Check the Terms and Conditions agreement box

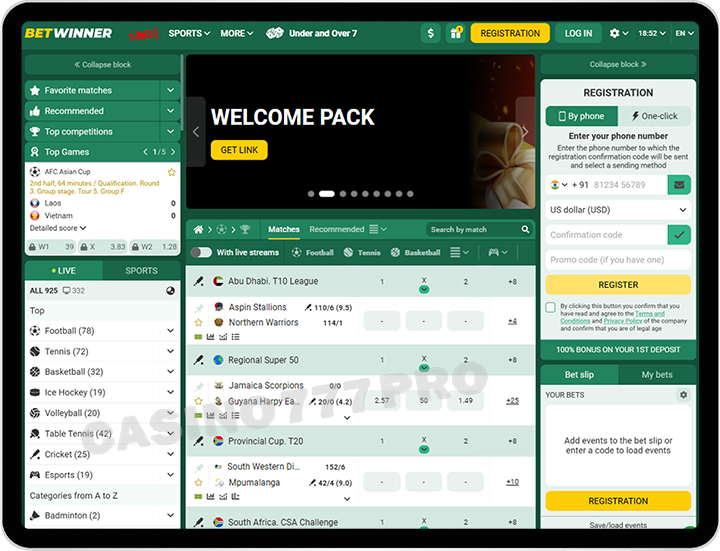coord(551,307)
